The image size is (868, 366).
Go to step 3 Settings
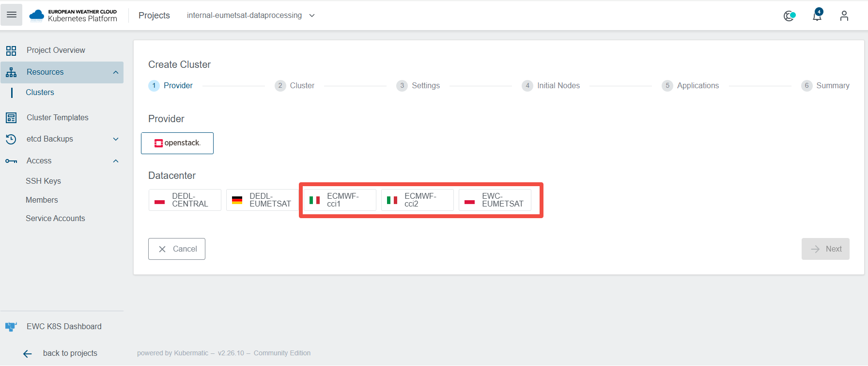[x=418, y=86]
